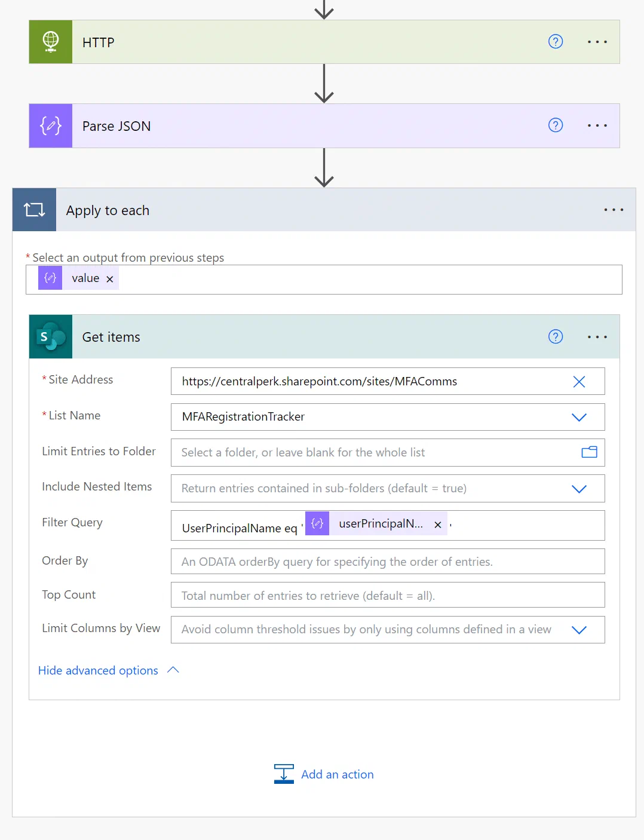Click the 'Site Address' label

click(81, 379)
